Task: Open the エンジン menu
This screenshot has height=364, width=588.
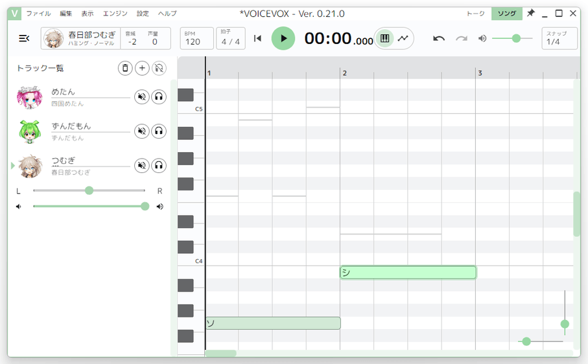Action: click(115, 14)
